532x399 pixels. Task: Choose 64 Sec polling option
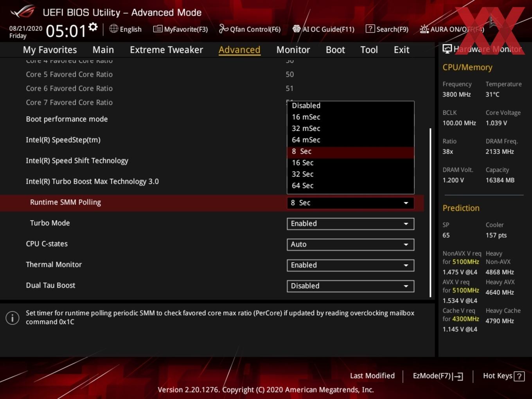[x=350, y=185]
